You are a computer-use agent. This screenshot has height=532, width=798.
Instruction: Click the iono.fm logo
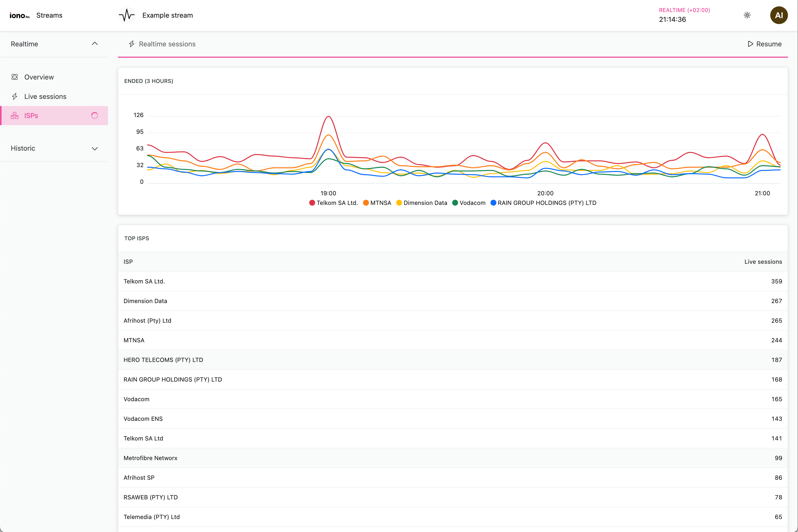click(x=20, y=15)
